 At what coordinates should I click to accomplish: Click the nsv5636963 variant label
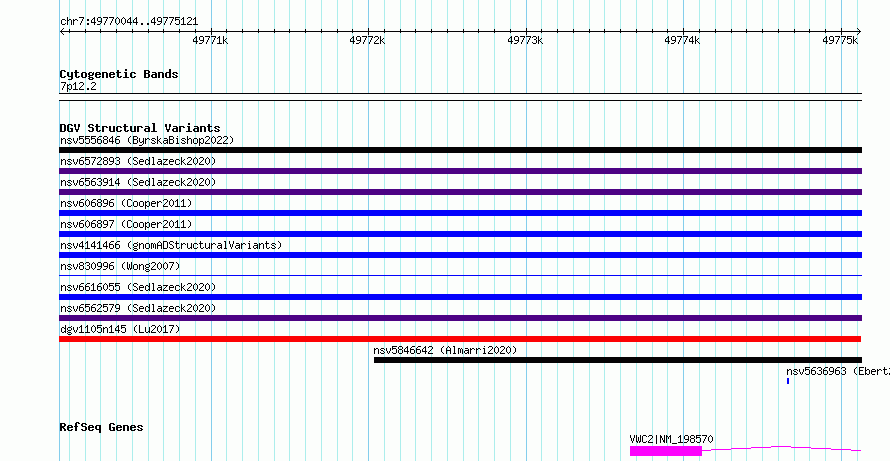tap(838, 371)
